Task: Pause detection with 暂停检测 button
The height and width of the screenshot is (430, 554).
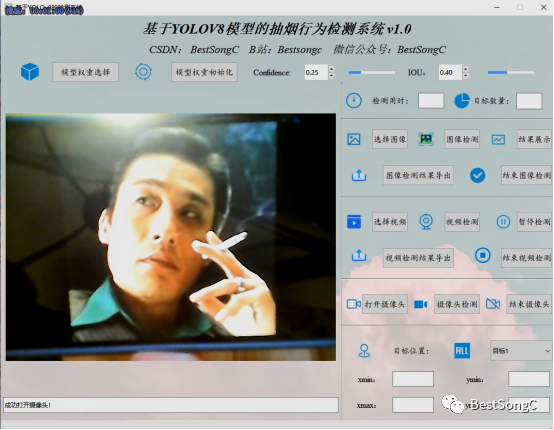Action: pos(534,222)
